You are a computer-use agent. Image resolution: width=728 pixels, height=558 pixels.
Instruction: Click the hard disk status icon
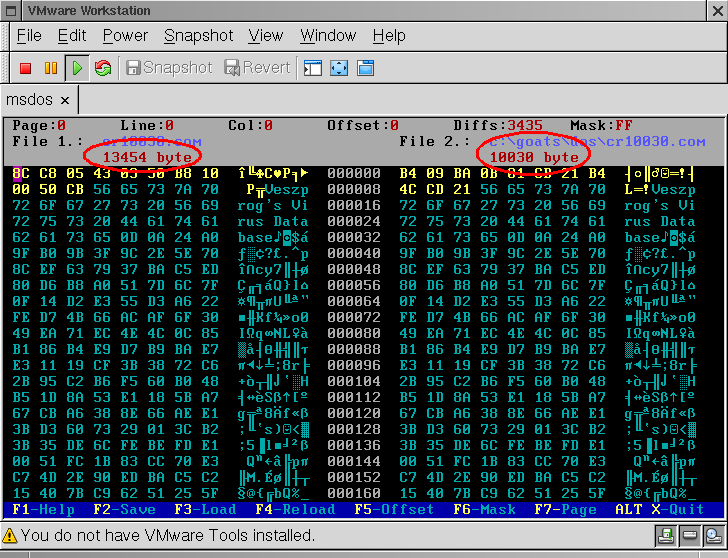click(689, 536)
